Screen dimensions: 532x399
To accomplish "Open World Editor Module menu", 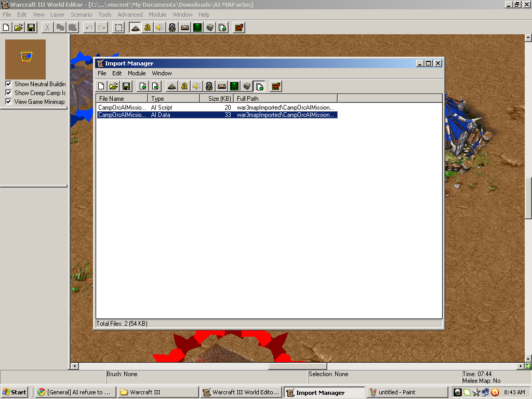I will pos(157,15).
